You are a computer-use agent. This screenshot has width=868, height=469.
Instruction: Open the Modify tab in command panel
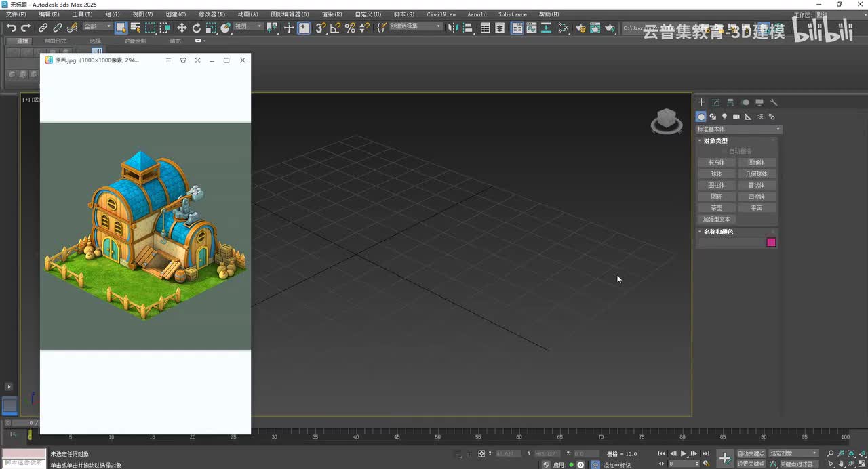pos(715,102)
